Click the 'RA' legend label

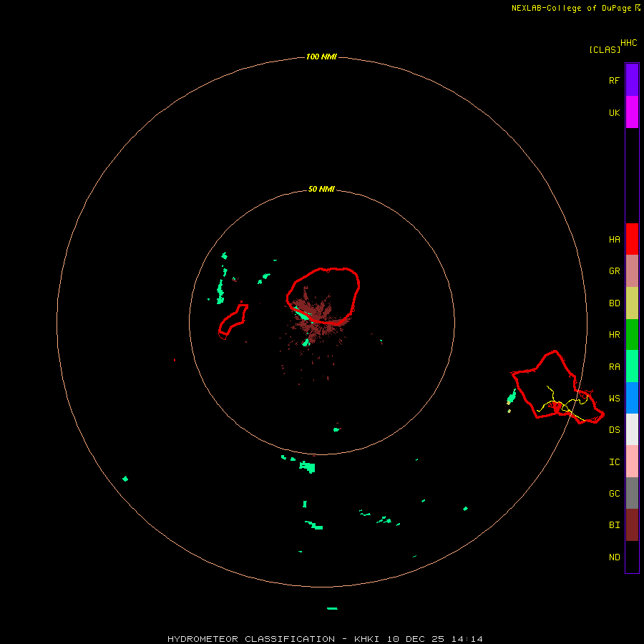click(x=614, y=367)
